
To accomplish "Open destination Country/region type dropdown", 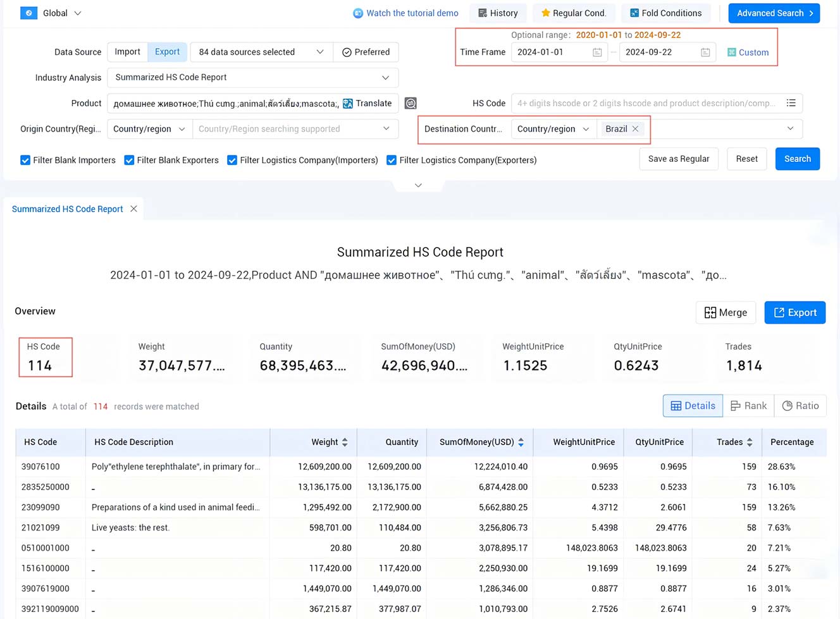I will pos(553,128).
